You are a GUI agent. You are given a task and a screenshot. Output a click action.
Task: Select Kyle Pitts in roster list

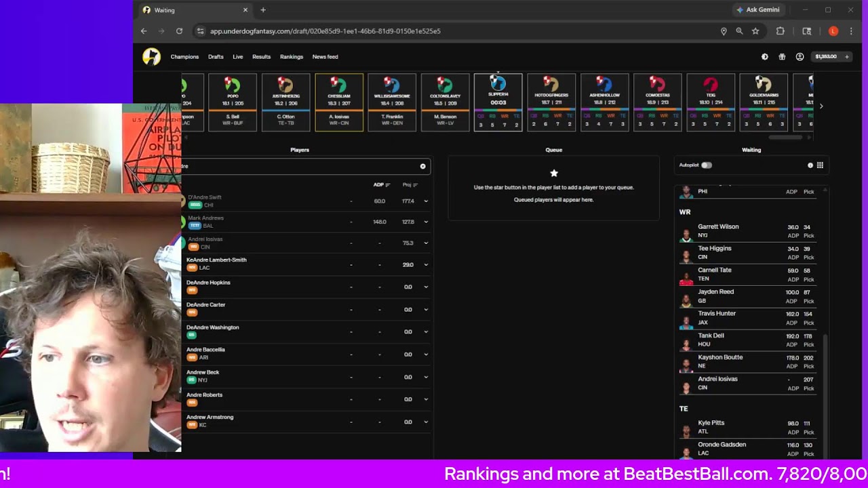click(x=748, y=427)
